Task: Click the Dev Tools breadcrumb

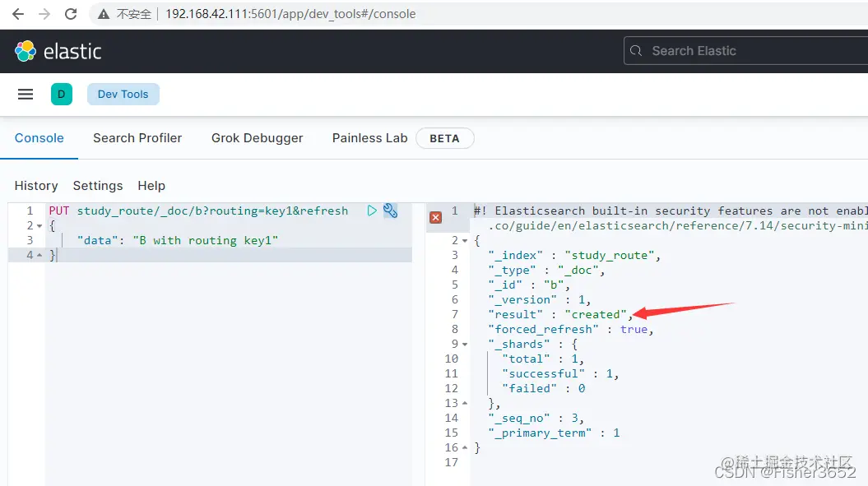Action: tap(123, 94)
